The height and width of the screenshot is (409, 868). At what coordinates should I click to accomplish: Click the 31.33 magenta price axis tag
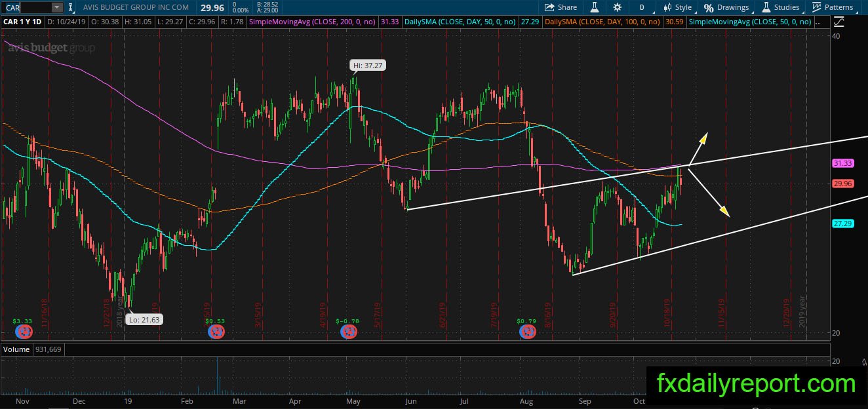pyautogui.click(x=842, y=163)
